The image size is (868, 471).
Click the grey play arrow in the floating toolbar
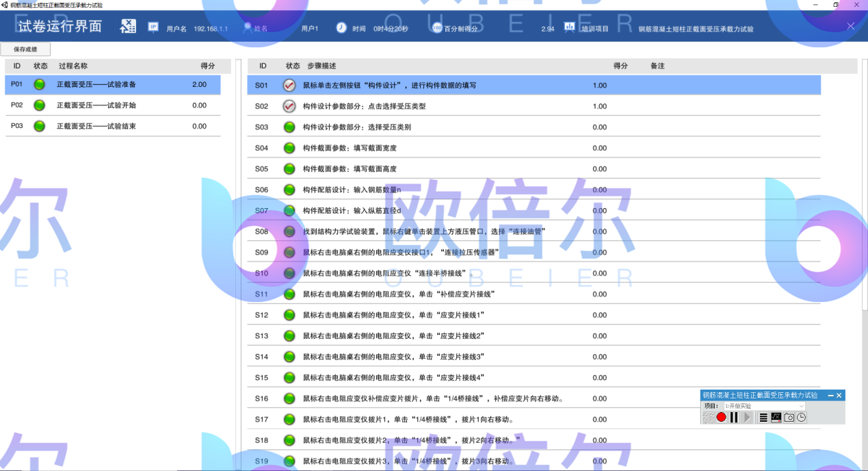coord(747,417)
